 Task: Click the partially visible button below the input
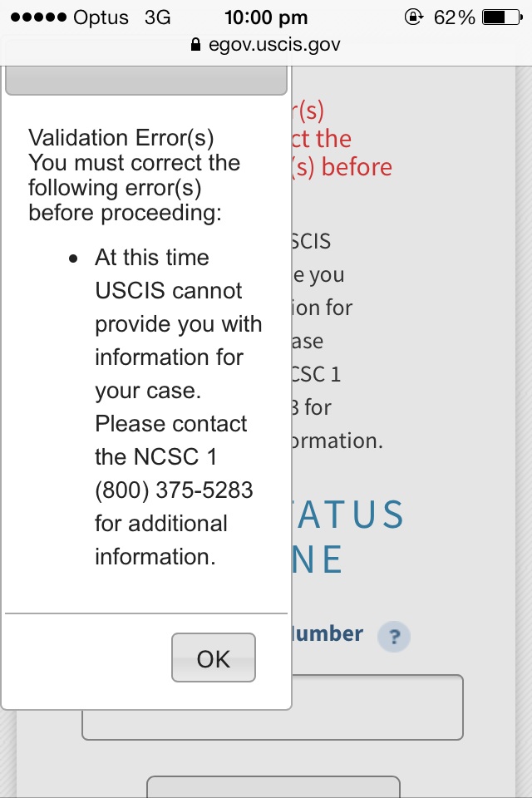coord(273,787)
